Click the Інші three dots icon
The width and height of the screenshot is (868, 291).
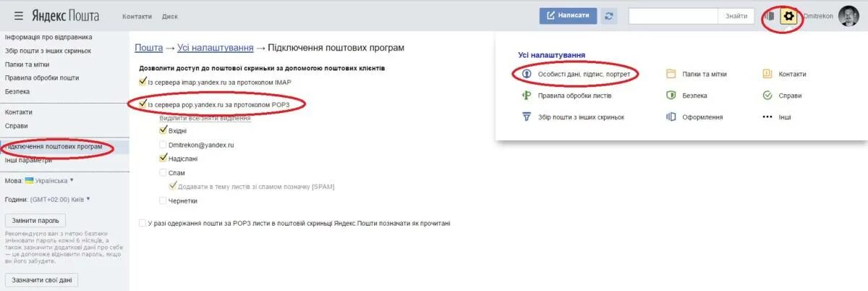tap(767, 117)
